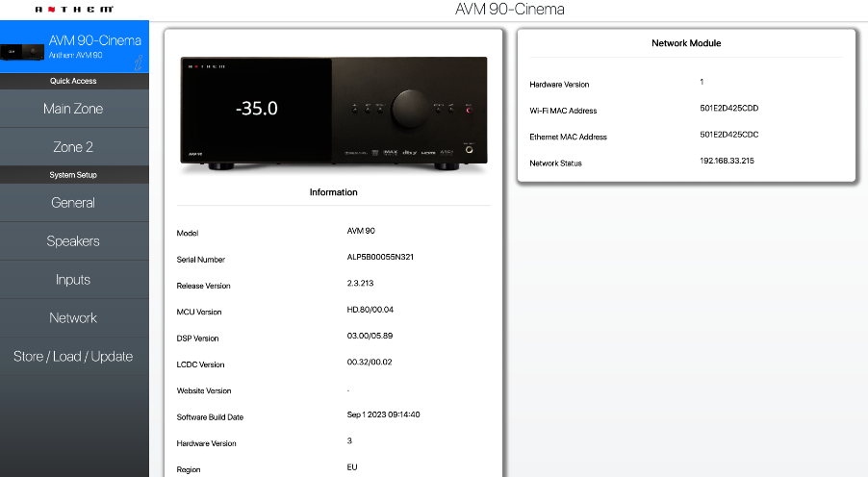Click the Website Version label
The width and height of the screenshot is (868, 477).
tap(204, 390)
